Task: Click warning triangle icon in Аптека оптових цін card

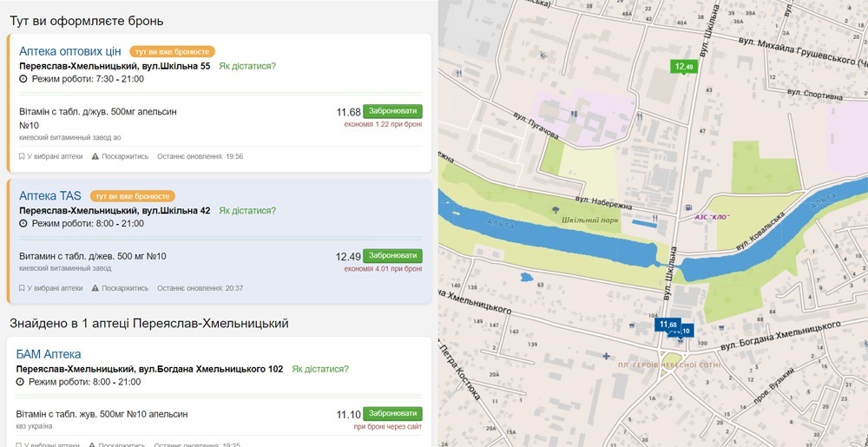Action: (95, 156)
